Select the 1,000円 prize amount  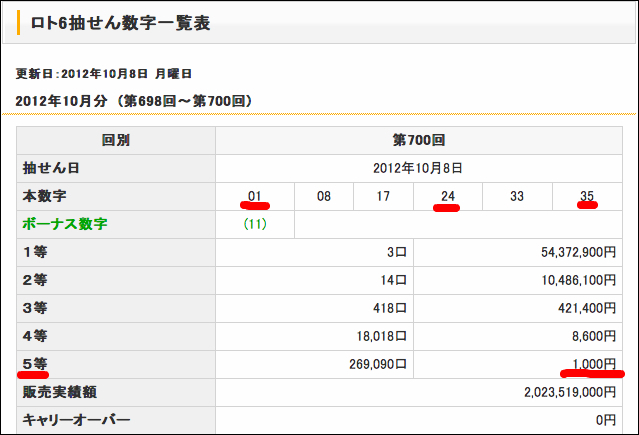594,364
